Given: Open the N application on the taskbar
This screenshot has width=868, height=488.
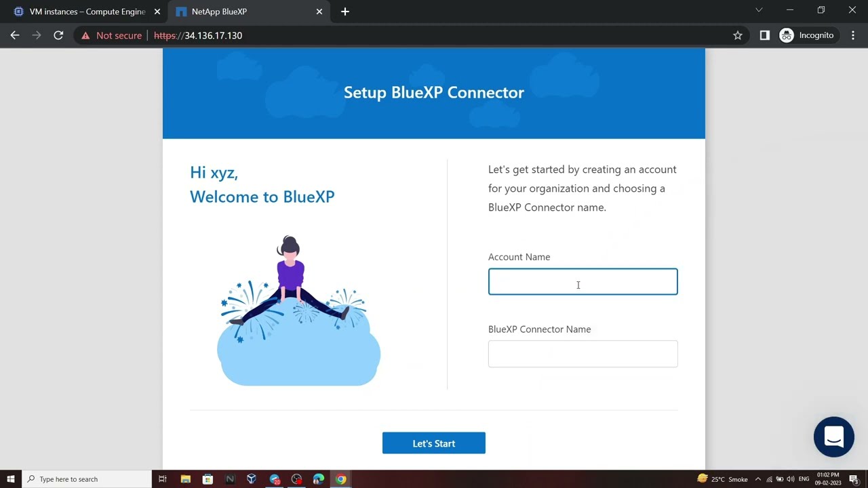Looking at the screenshot, I should pyautogui.click(x=230, y=479).
